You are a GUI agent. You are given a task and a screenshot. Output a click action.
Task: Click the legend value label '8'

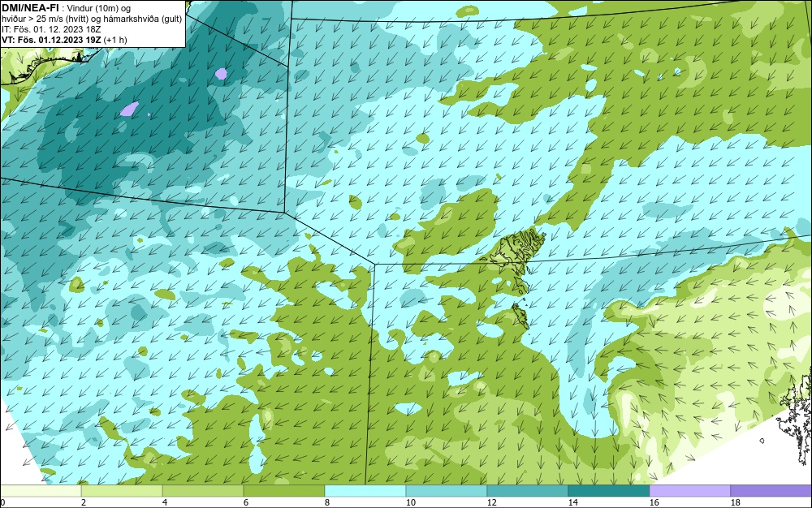[327, 502]
